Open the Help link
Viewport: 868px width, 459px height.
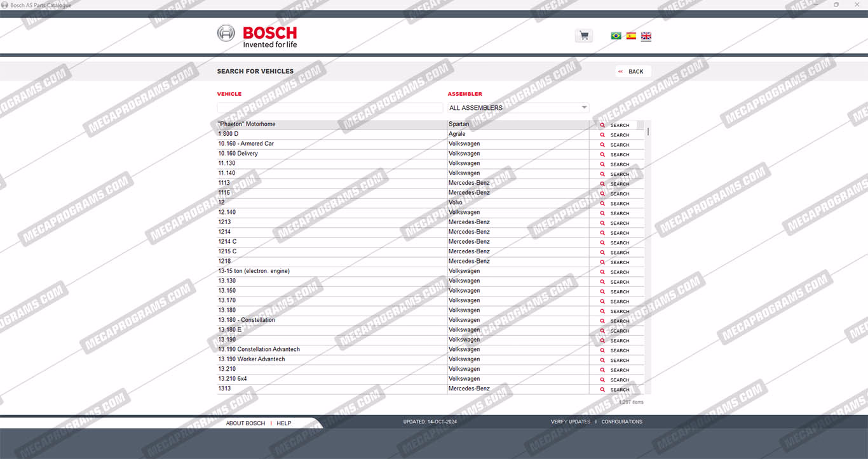coord(284,423)
